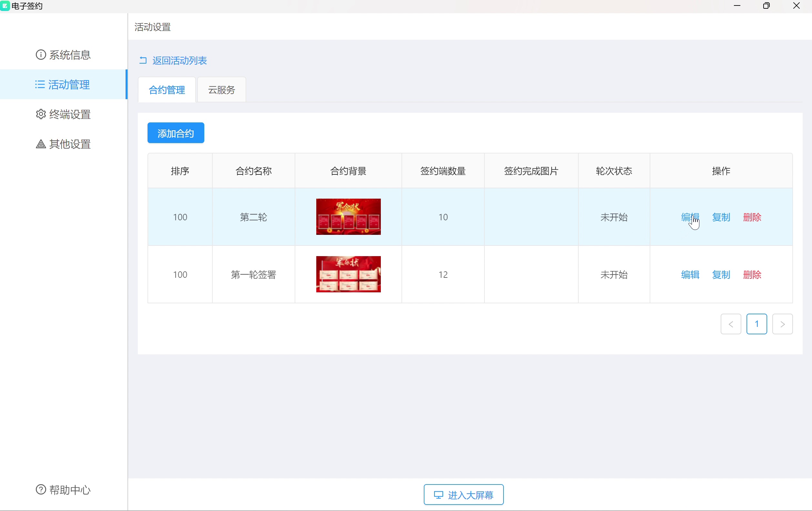Open the 第二轮 background thumbnail
Screen dimensions: 812x511
pyautogui.click(x=348, y=217)
